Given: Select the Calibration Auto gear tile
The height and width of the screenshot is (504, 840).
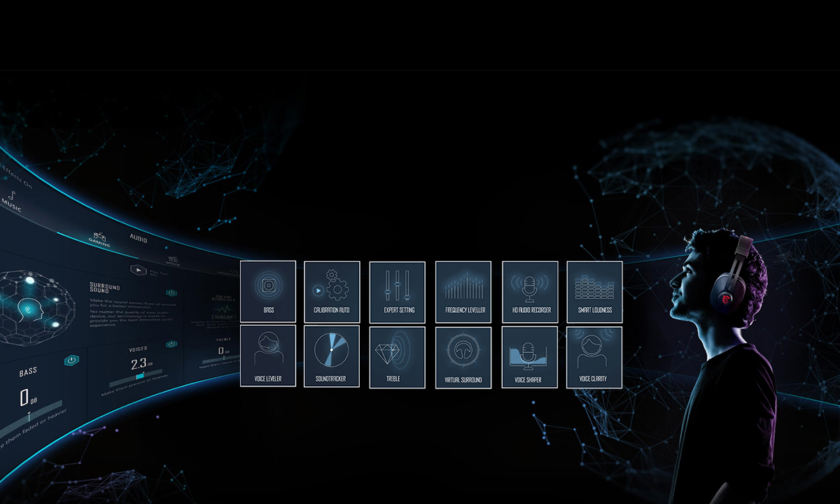Looking at the screenshot, I should point(332,292).
